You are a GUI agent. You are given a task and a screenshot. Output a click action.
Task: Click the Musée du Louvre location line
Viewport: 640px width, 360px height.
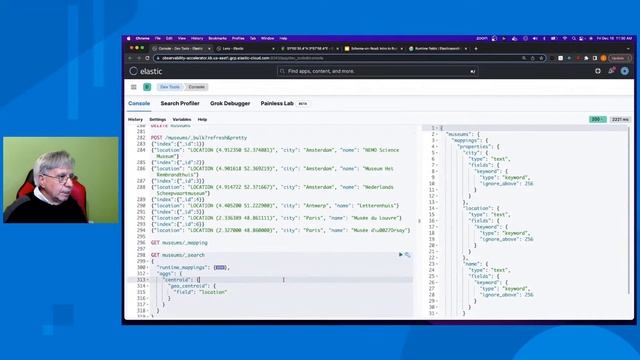(276, 218)
